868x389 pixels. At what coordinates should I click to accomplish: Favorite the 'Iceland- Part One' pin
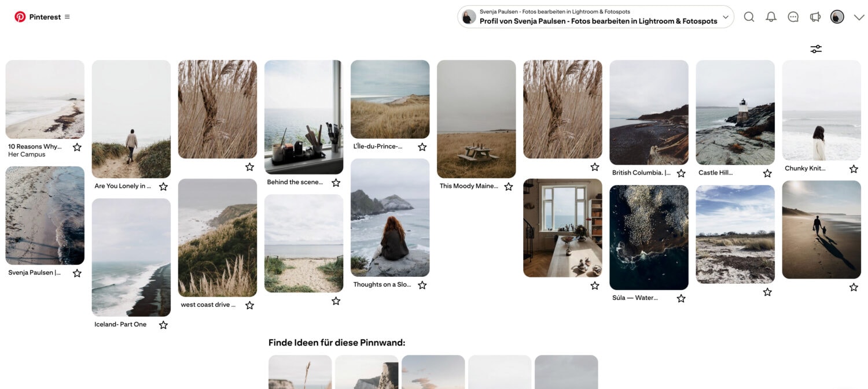163,324
